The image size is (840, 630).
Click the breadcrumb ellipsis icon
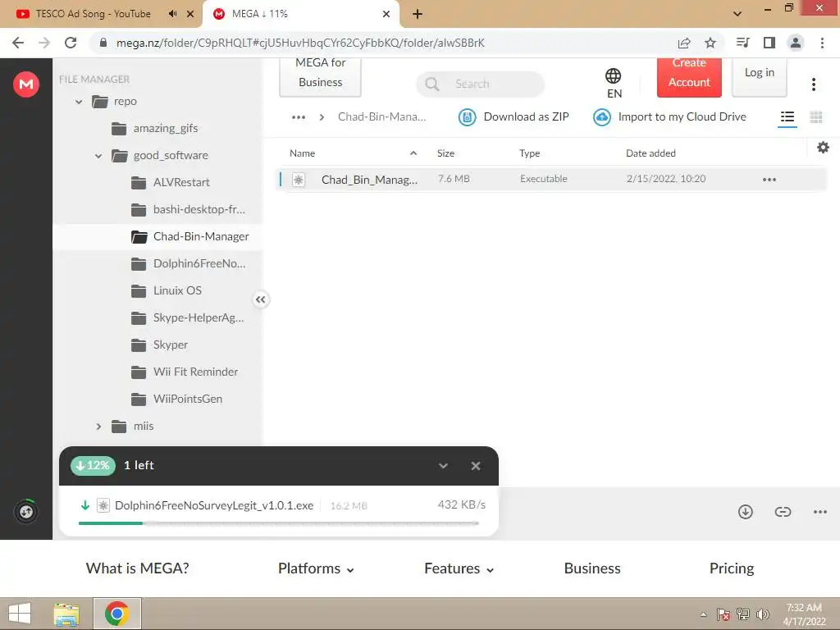[299, 116]
